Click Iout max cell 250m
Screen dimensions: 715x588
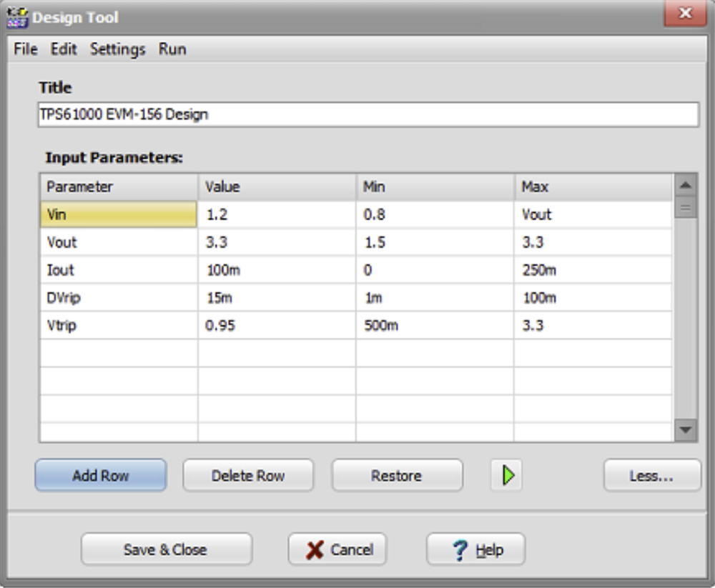pos(593,270)
